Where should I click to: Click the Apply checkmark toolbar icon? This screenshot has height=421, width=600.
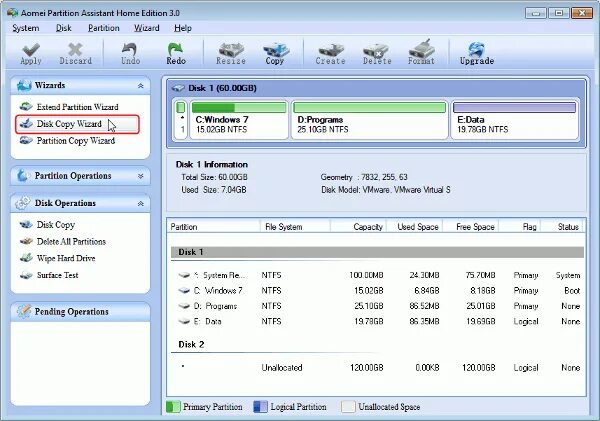(31, 50)
